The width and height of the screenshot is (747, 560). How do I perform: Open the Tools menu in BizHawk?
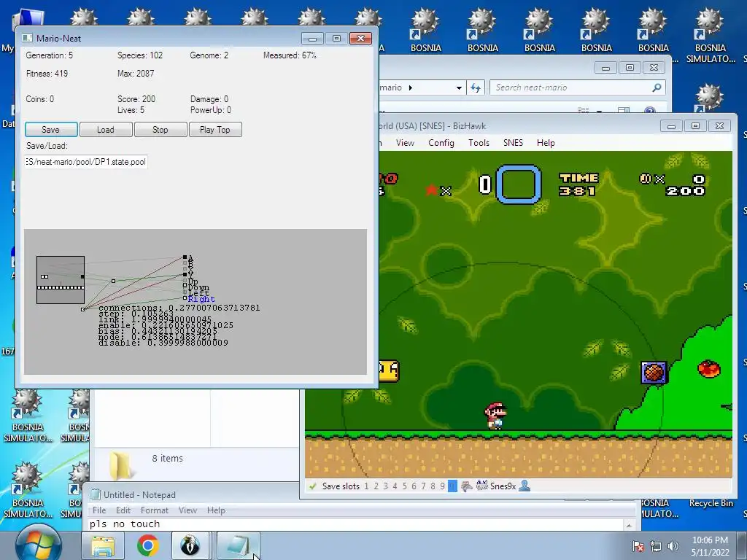(479, 143)
